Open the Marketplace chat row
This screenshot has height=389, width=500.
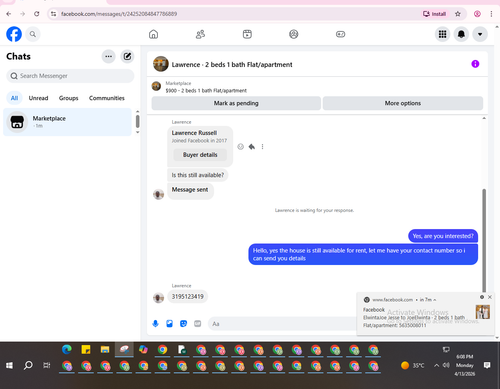(67, 122)
